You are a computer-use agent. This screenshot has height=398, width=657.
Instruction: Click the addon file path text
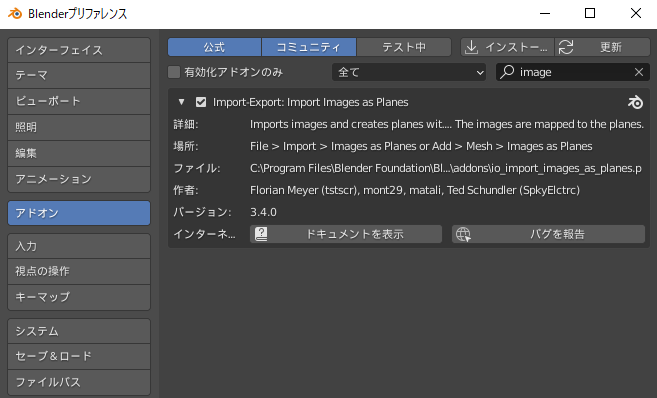(x=446, y=168)
